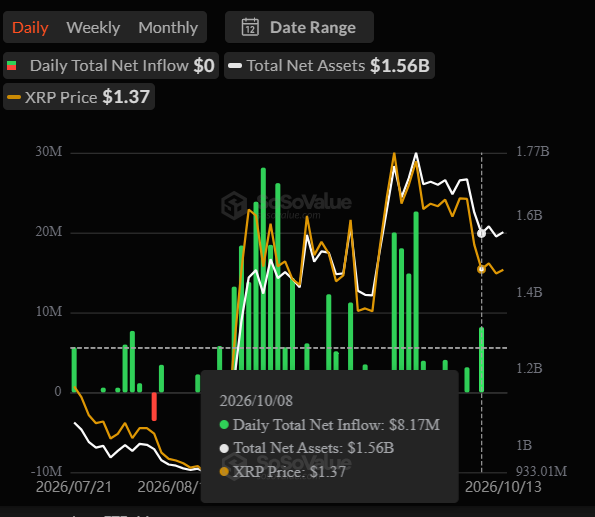Click the 10M left axis label
Screen dimensions: 595x517
[49, 311]
